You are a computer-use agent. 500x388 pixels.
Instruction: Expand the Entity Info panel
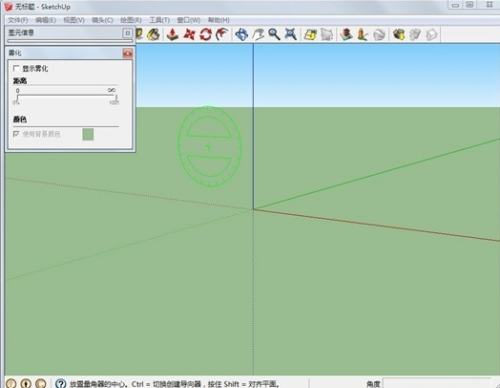[x=127, y=33]
